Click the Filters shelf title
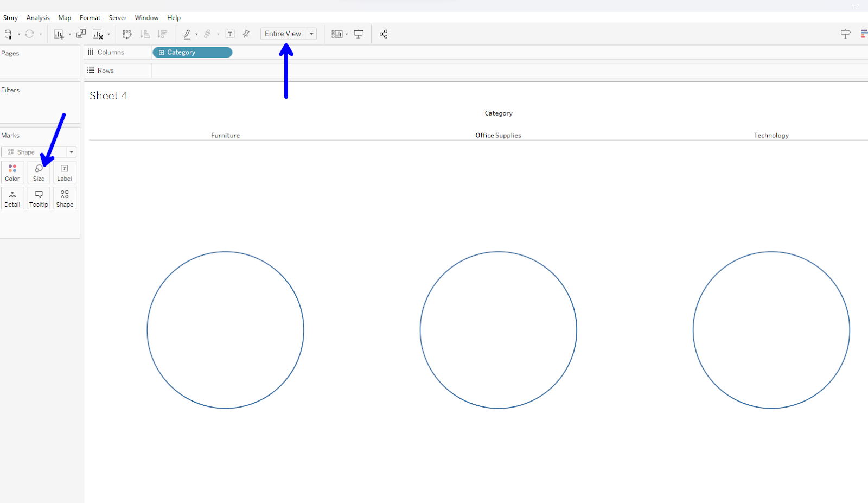The image size is (868, 503). click(10, 90)
